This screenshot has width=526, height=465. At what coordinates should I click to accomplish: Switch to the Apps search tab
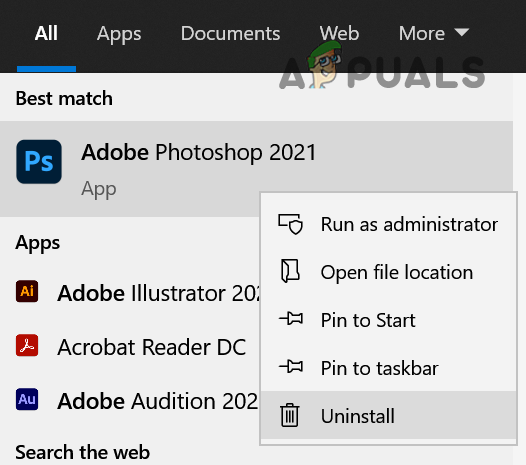[x=119, y=34]
